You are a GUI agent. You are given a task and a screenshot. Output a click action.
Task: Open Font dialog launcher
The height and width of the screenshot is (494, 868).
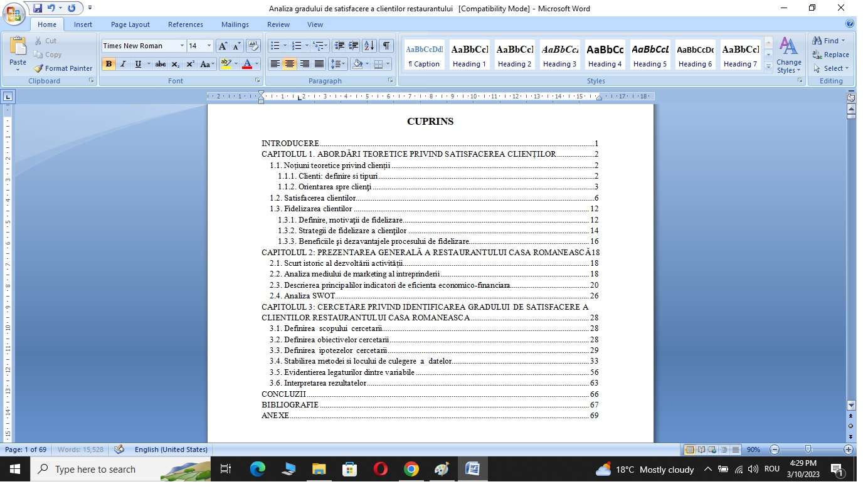(257, 81)
